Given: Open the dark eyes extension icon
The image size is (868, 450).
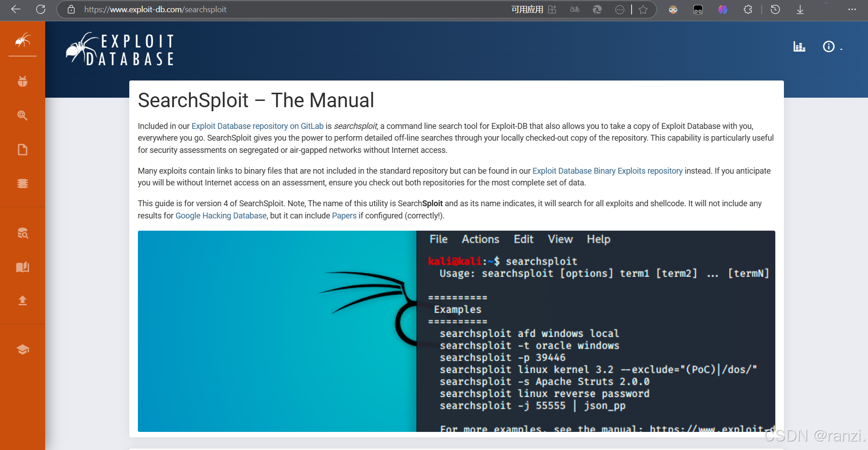Looking at the screenshot, I should (x=698, y=9).
